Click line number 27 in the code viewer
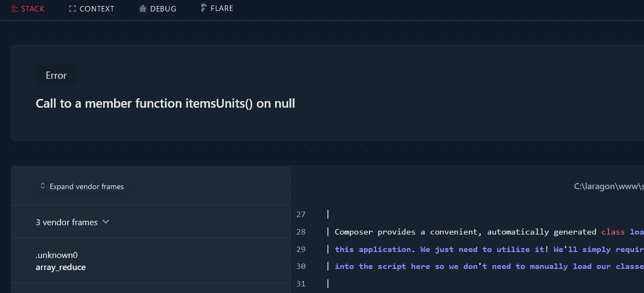The image size is (644, 293). (x=301, y=214)
